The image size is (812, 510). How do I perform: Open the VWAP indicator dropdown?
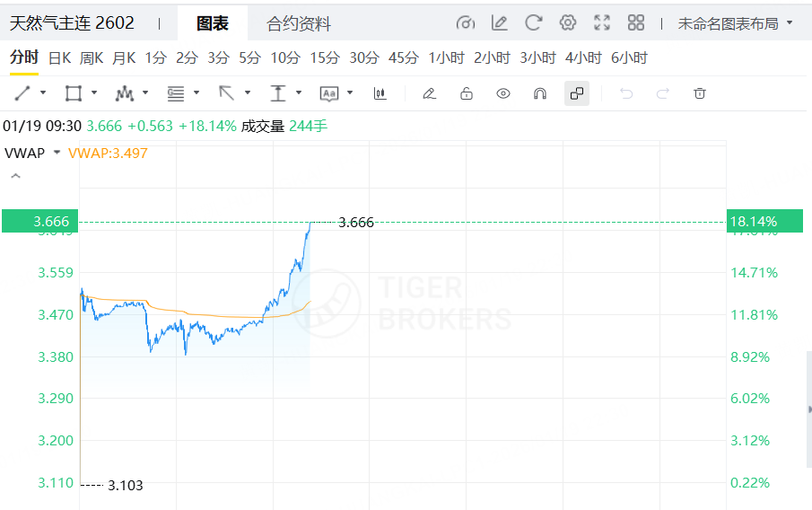coord(57,153)
